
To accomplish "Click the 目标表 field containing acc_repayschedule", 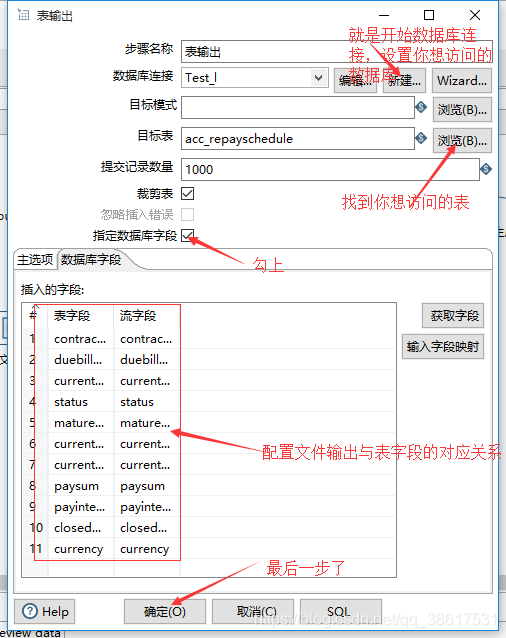I will [298, 138].
